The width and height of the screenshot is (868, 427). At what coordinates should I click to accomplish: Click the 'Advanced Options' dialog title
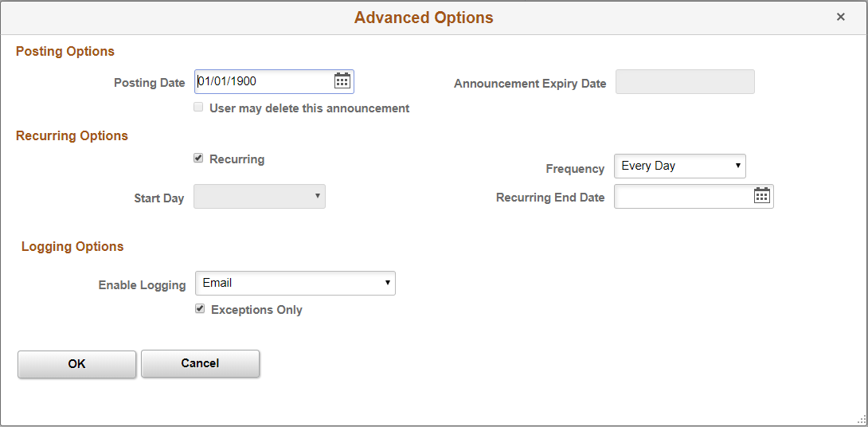tap(424, 18)
